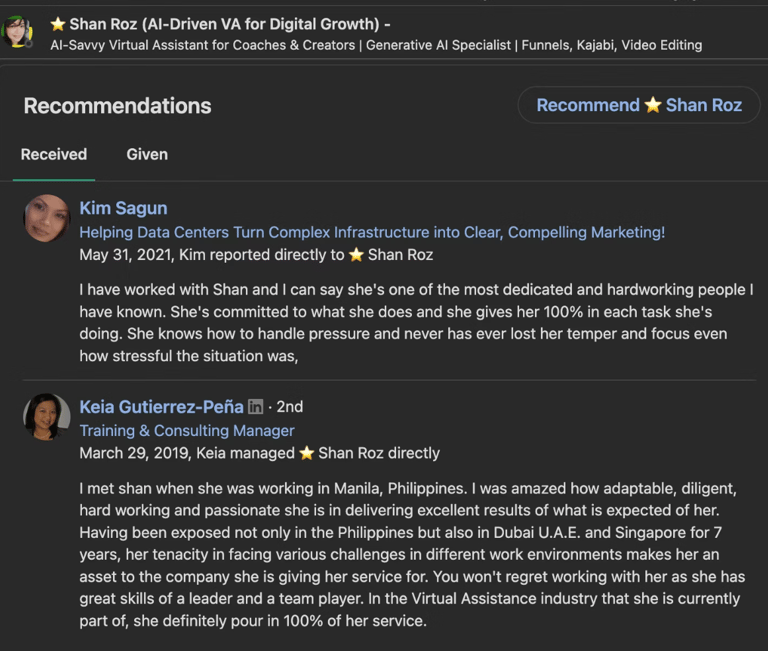768x651 pixels.
Task: Click the Recommendations section heading
Action: click(117, 106)
